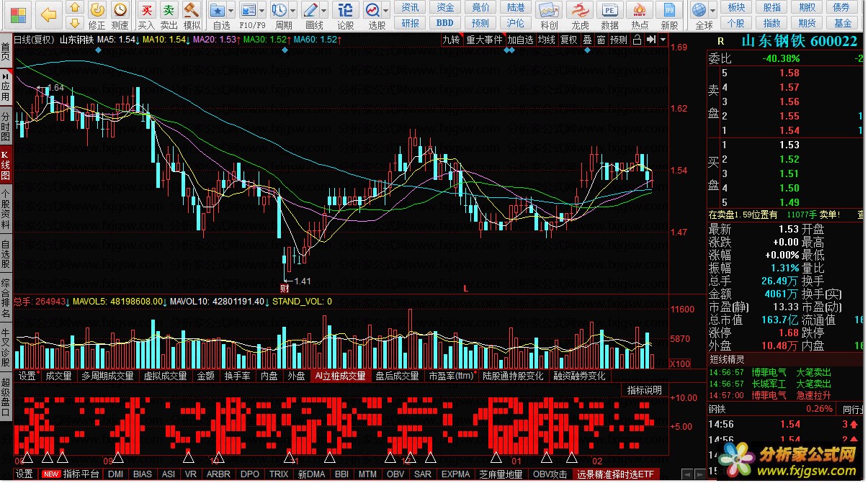The image size is (868, 483).
Task: Click the 山东钢铁 600022 stock title
Action: coord(800,42)
